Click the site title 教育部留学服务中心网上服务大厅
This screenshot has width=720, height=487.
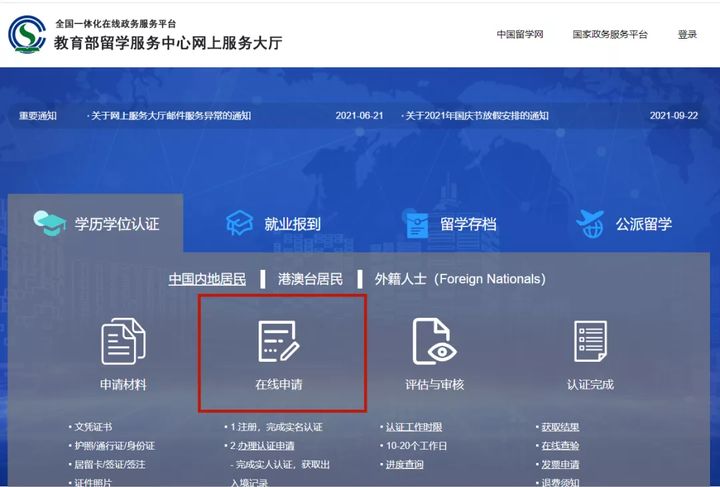pyautogui.click(x=168, y=43)
